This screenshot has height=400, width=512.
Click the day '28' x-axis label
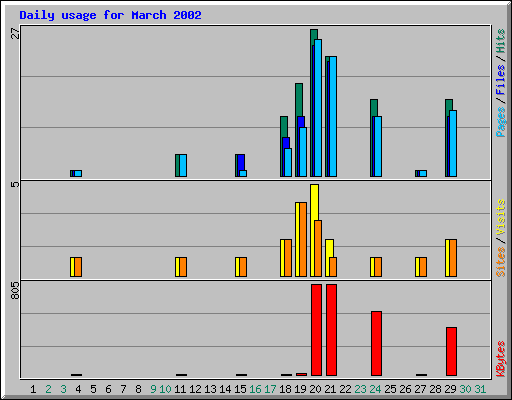(x=435, y=389)
